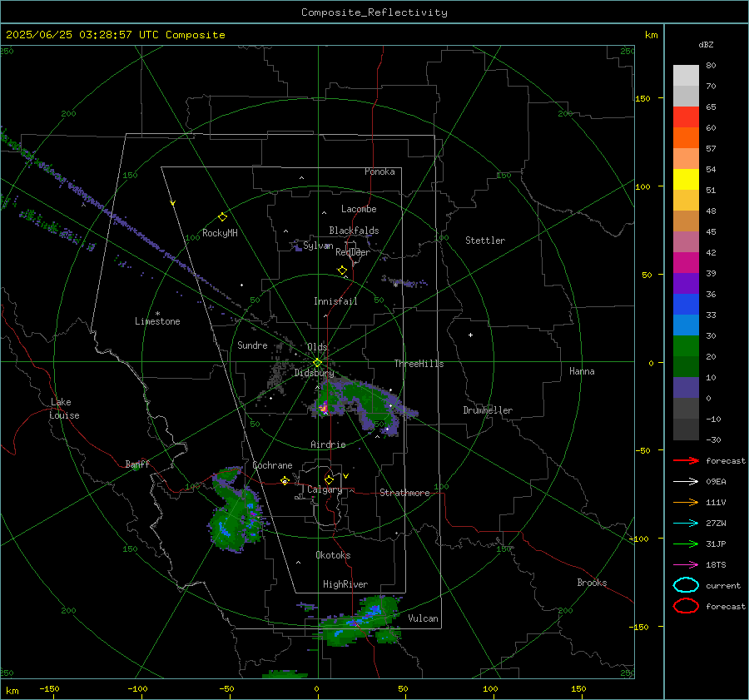
Task: Pick the magenta 39 dBZ legend swatch
Action: click(x=686, y=262)
